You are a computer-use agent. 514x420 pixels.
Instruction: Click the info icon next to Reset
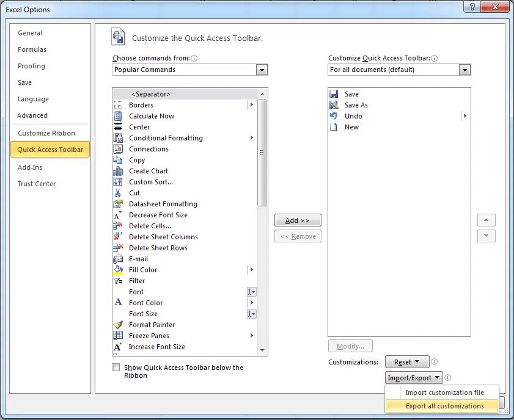[x=435, y=362]
